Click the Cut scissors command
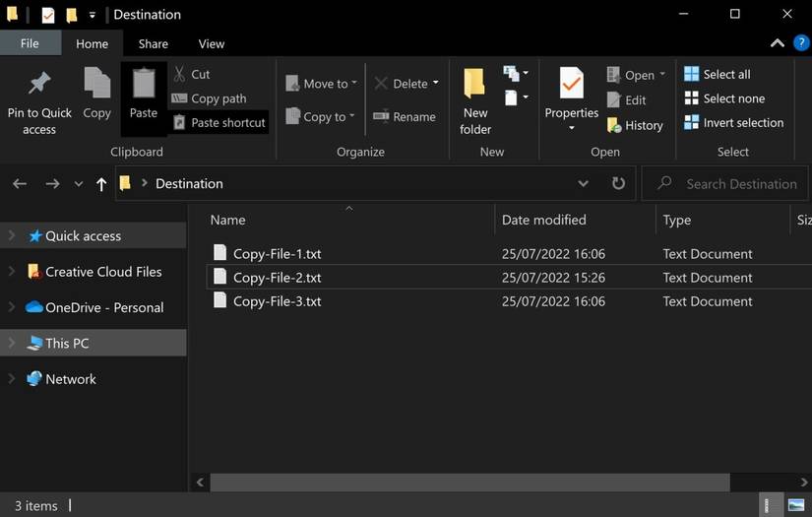 (x=191, y=74)
